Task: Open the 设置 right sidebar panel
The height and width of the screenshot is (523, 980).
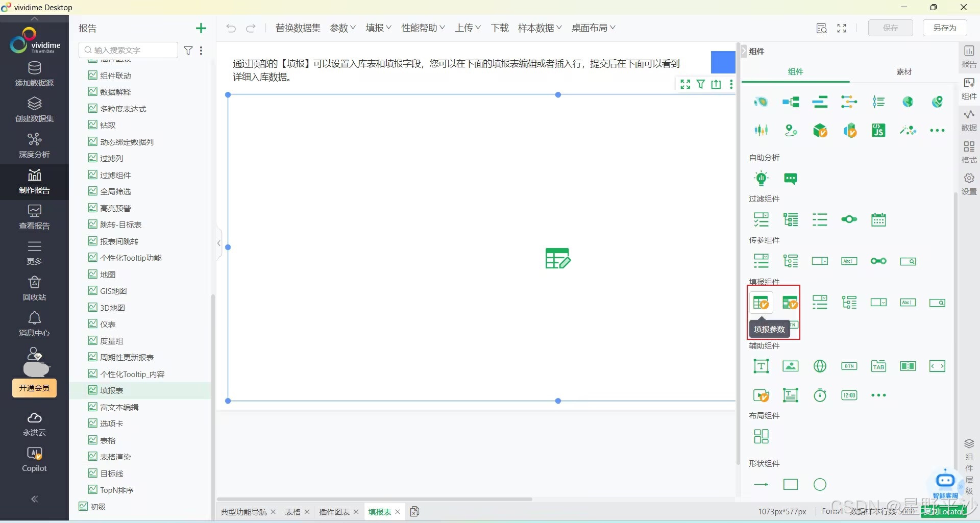Action: click(x=969, y=184)
